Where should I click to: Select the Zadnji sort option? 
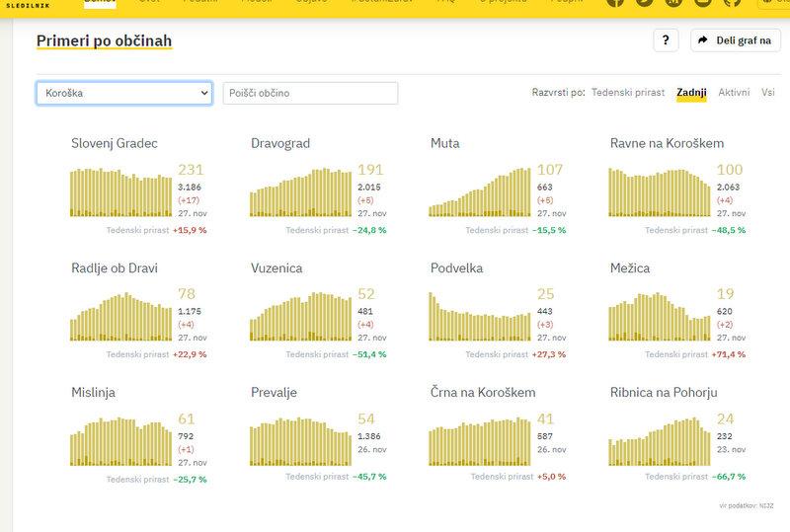(691, 93)
